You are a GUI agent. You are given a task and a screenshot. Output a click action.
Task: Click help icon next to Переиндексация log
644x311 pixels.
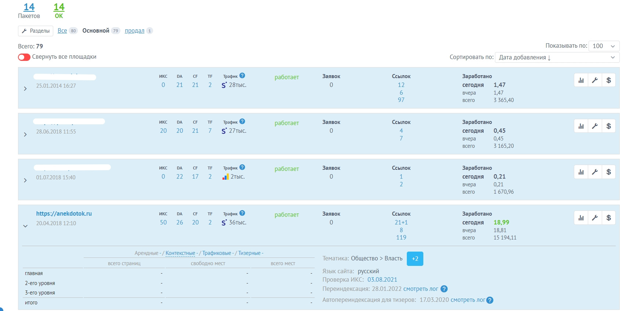click(444, 289)
